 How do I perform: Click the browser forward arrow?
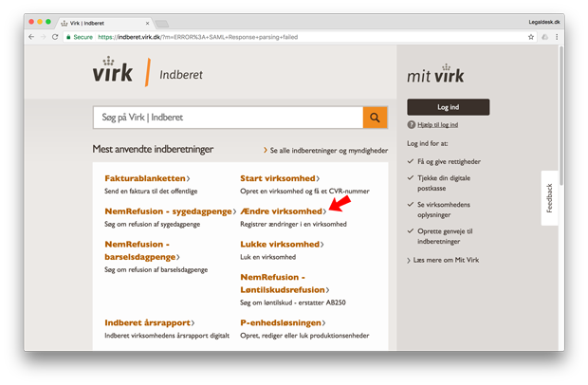(43, 37)
